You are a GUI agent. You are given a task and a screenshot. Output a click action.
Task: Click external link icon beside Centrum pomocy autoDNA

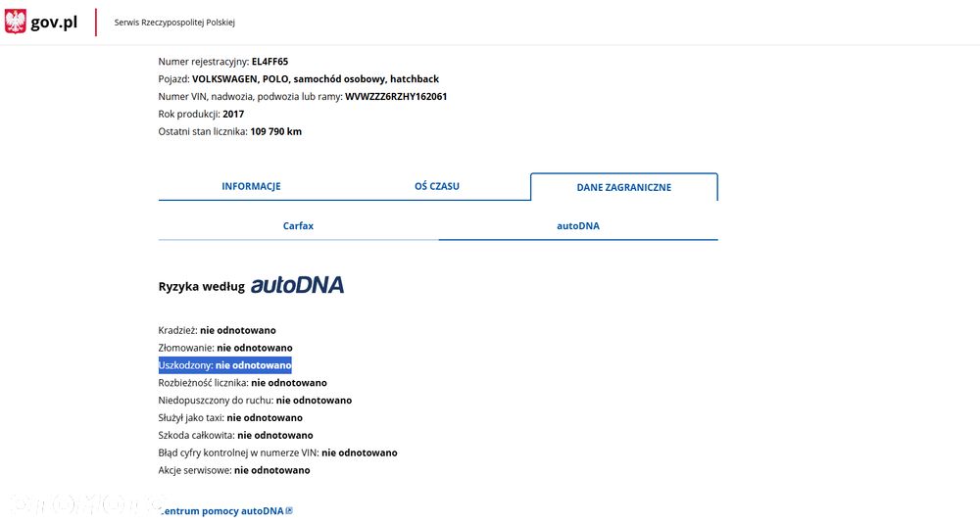[289, 511]
